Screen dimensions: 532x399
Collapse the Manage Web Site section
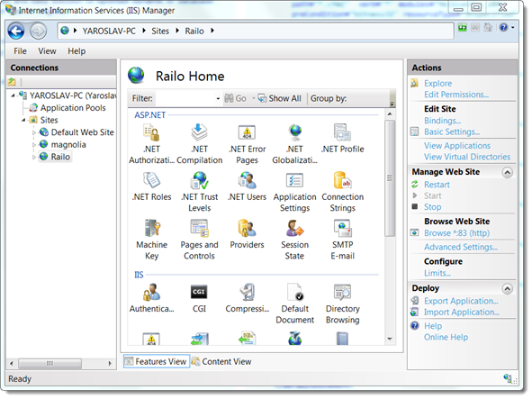pyautogui.click(x=507, y=173)
